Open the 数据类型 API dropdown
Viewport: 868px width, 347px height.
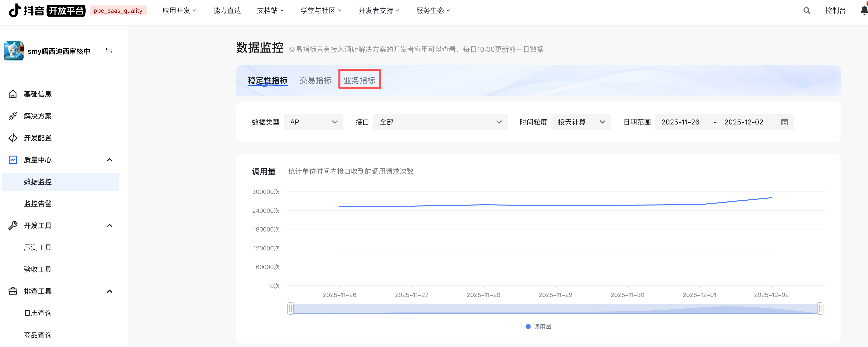tap(313, 122)
